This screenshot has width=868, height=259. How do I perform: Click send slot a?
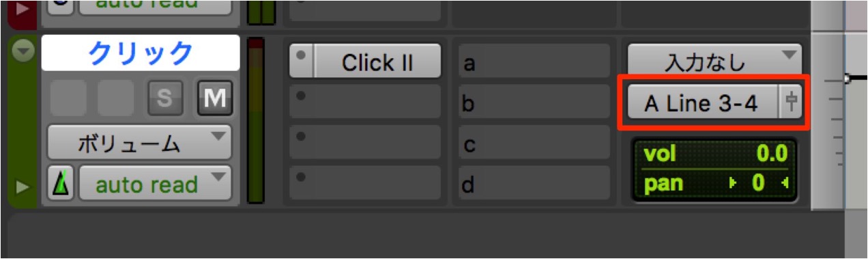pos(534,63)
